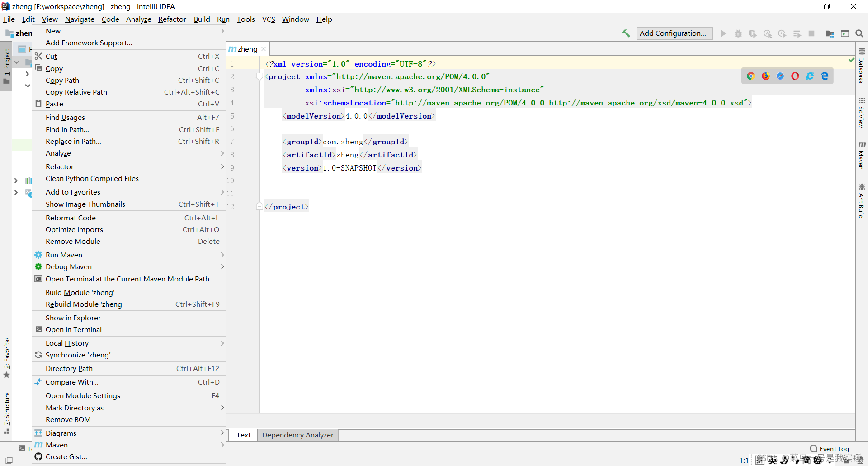Open pom.xml in Firefox browser icon
The width and height of the screenshot is (868, 466).
766,76
